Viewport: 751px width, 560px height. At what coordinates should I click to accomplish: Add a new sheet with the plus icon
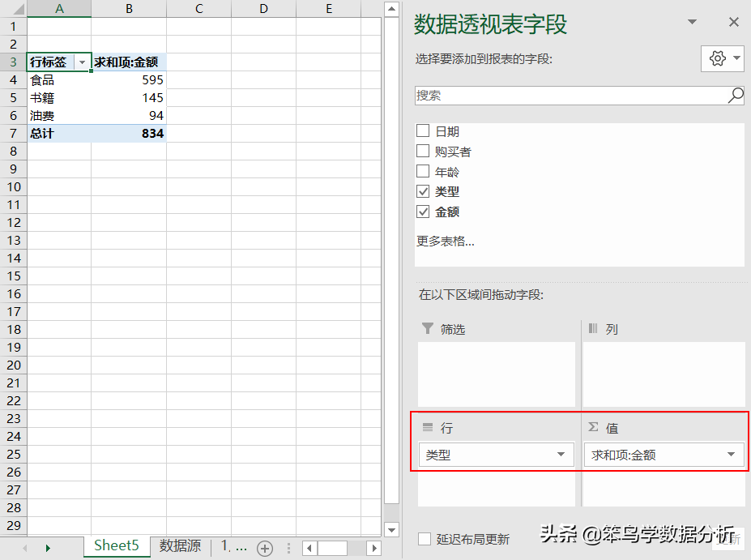point(265,548)
